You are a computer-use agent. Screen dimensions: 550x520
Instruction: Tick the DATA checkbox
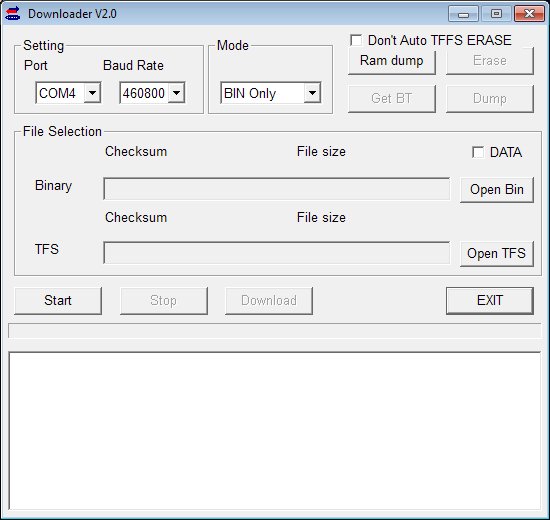(478, 152)
